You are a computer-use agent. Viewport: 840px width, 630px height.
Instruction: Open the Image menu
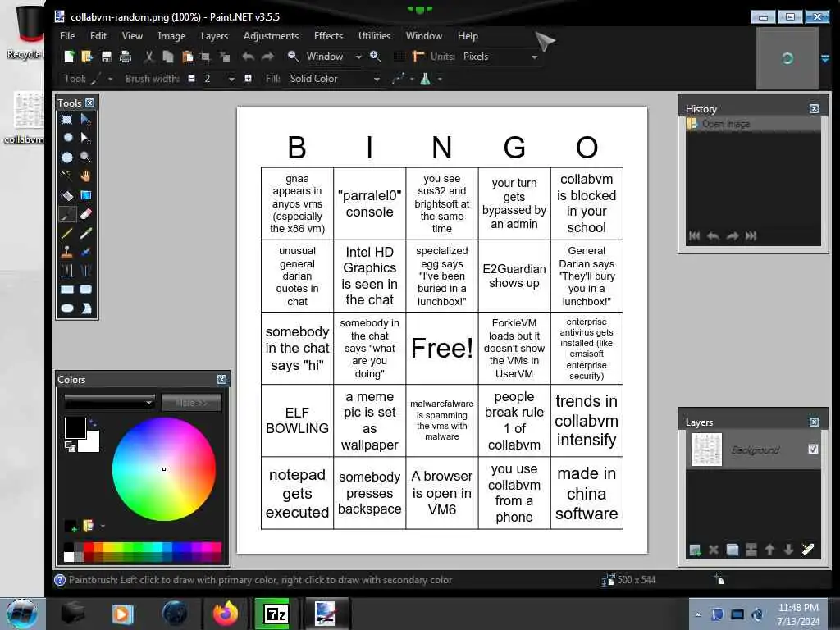[x=171, y=36]
